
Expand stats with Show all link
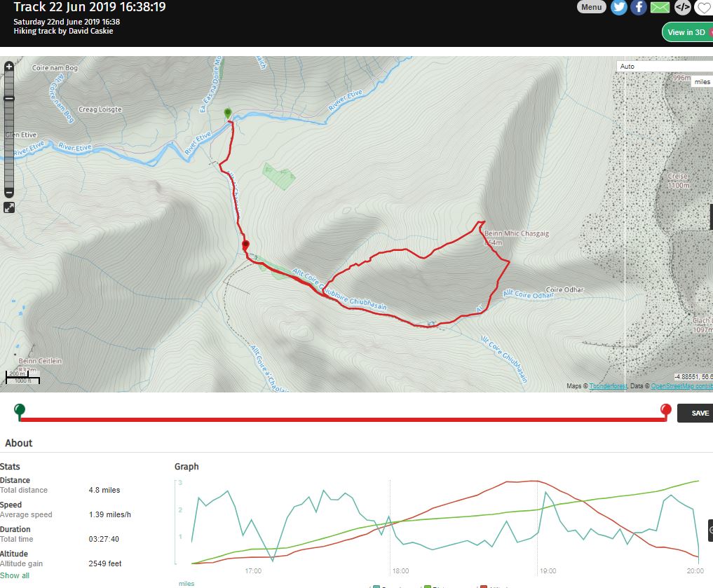(x=15, y=575)
